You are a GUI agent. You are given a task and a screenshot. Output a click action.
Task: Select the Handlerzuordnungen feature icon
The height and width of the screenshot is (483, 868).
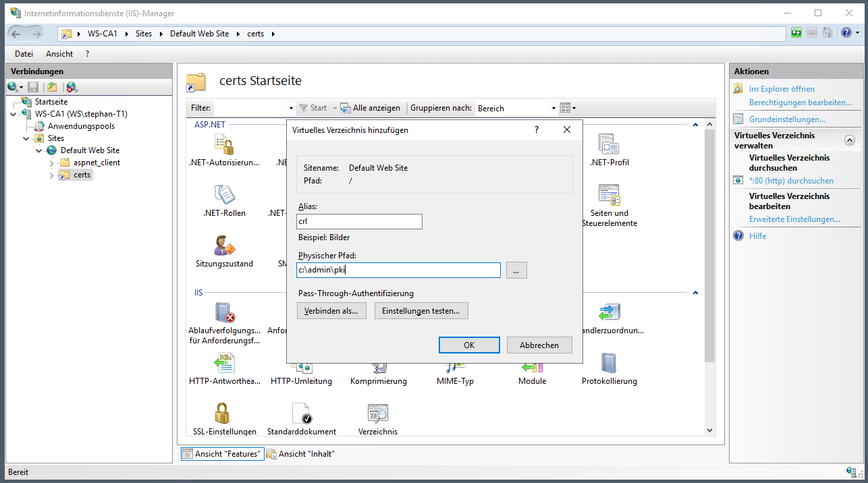609,312
